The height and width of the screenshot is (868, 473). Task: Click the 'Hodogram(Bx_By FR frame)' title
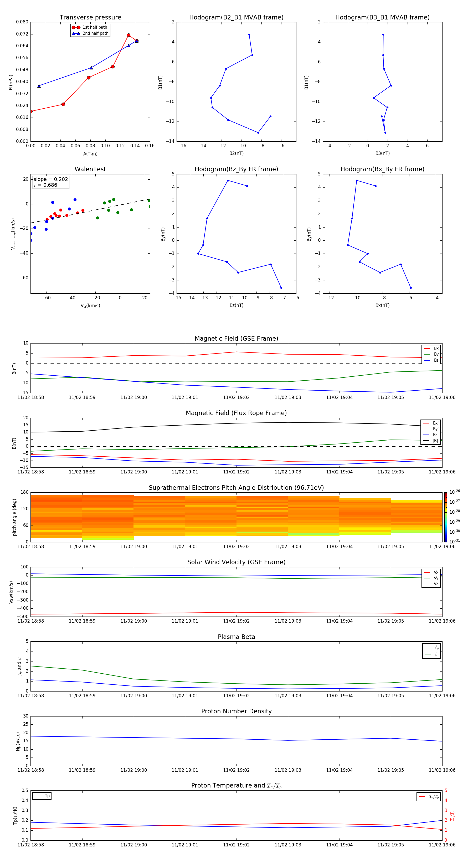click(382, 169)
